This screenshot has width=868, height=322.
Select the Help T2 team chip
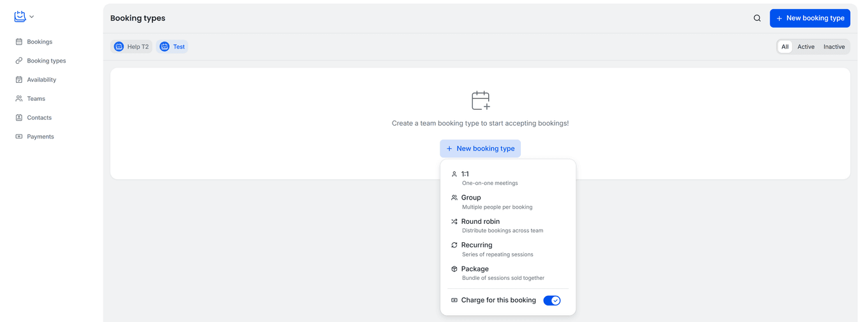coord(131,47)
